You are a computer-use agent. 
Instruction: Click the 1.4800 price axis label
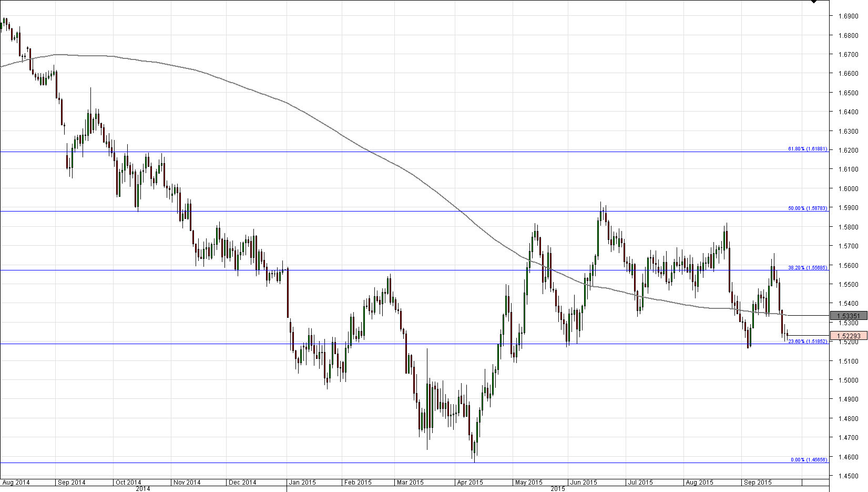pos(848,419)
